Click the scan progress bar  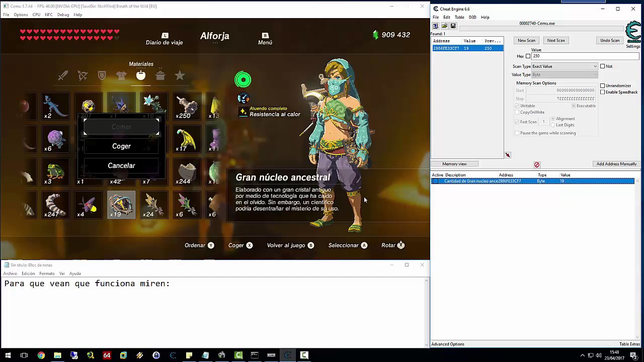point(541,27)
